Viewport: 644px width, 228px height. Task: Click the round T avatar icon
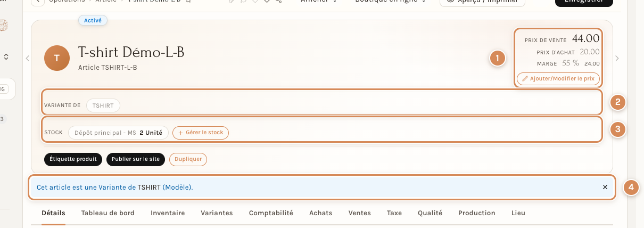pyautogui.click(x=57, y=58)
